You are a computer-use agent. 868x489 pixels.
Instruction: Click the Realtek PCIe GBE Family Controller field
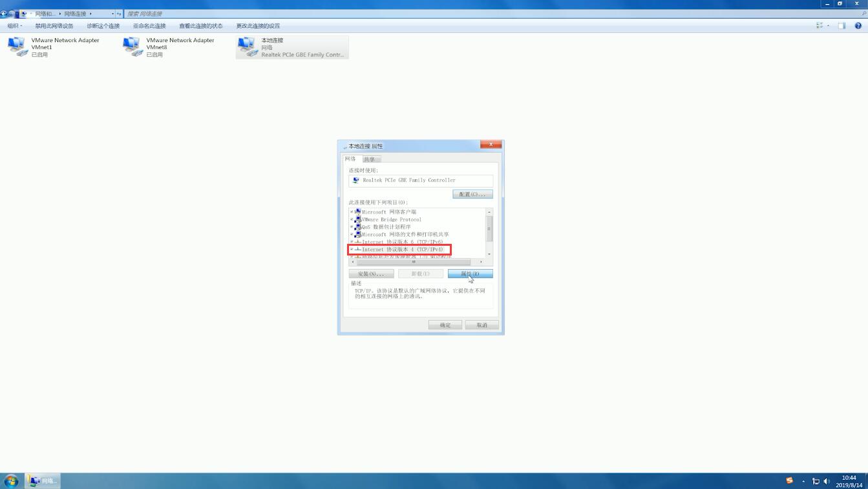point(421,180)
